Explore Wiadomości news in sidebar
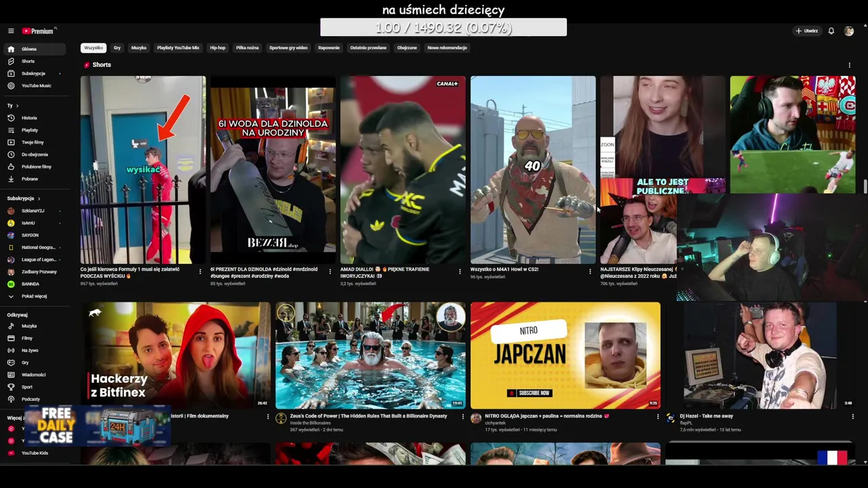This screenshot has height=488, width=868. coord(33,375)
